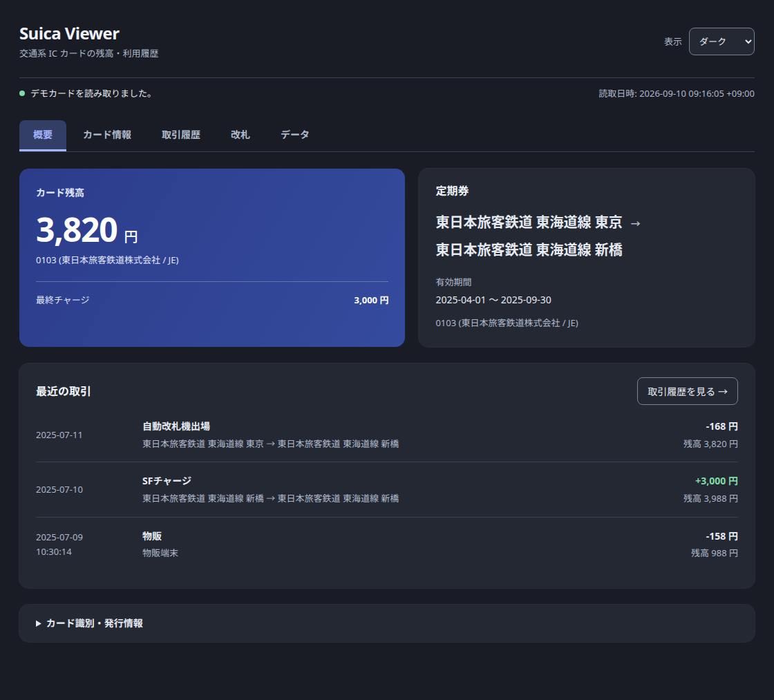Click the date 2025-07-10
Image resolution: width=774 pixels, height=700 pixels.
click(x=59, y=490)
